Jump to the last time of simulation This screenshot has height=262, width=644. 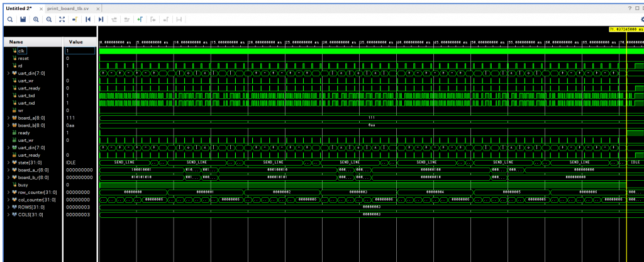[x=101, y=20]
